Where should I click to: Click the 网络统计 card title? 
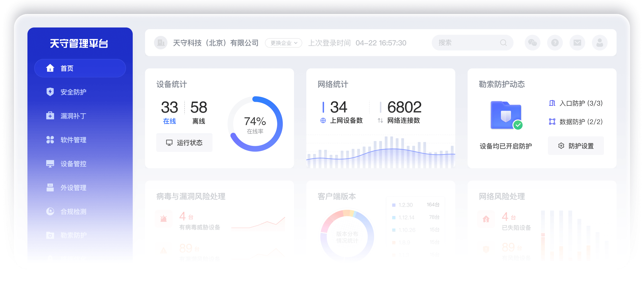[x=333, y=84]
